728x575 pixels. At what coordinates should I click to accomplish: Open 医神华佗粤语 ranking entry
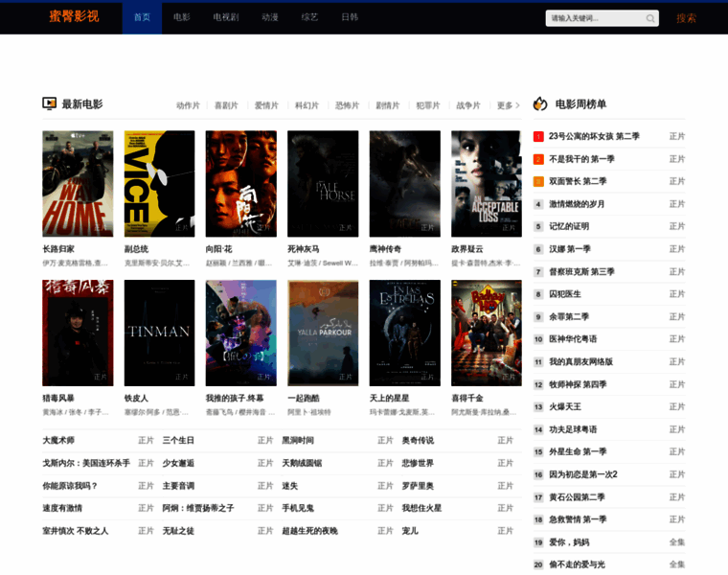573,339
